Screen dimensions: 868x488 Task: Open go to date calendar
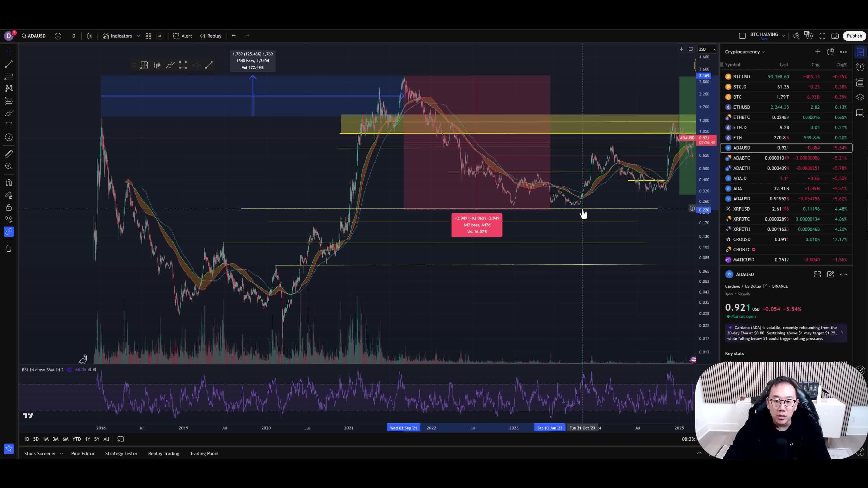click(x=120, y=439)
